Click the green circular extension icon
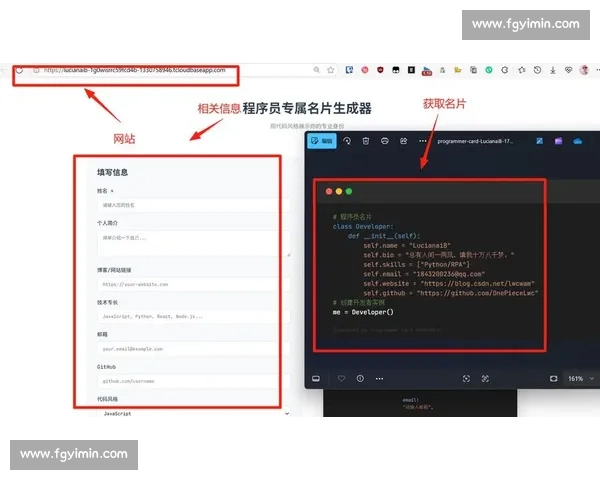The image size is (600, 480). pyautogui.click(x=489, y=70)
